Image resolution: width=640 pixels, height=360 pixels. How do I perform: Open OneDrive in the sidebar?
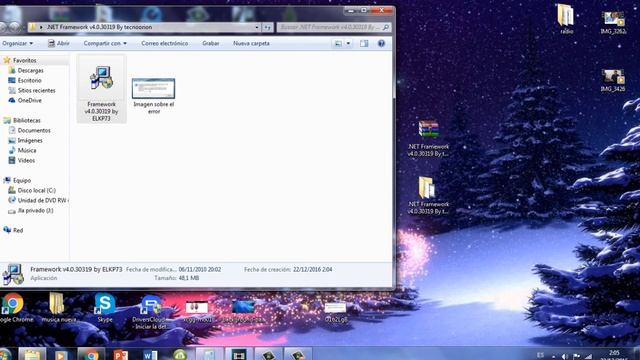point(29,100)
